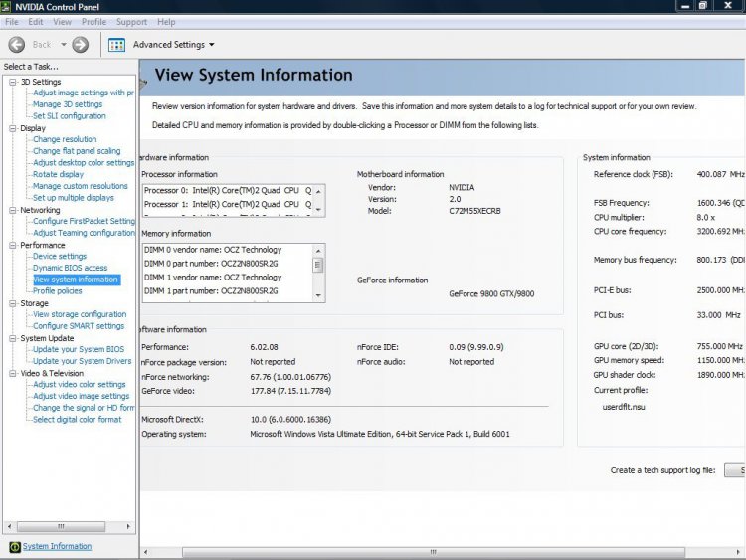Image resolution: width=746 pixels, height=560 pixels.
Task: Open the Support menu
Action: [x=131, y=22]
